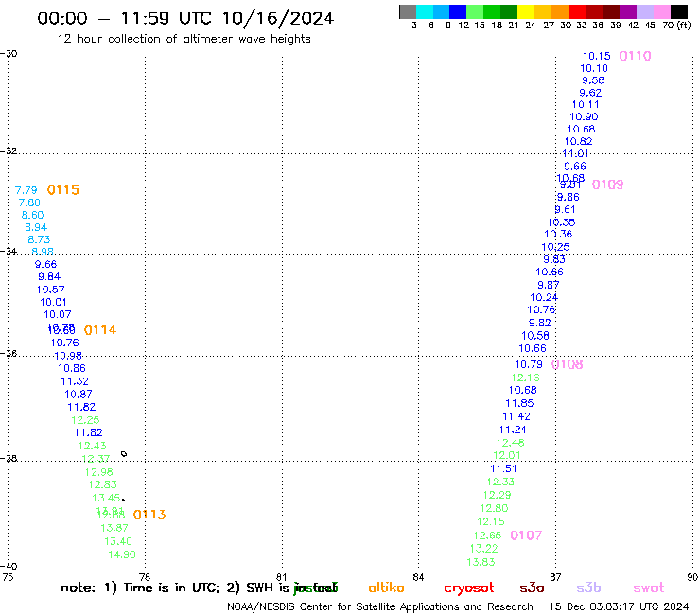700x615 pixels.
Task: Click the swot value 10.79
Action: 529,365
